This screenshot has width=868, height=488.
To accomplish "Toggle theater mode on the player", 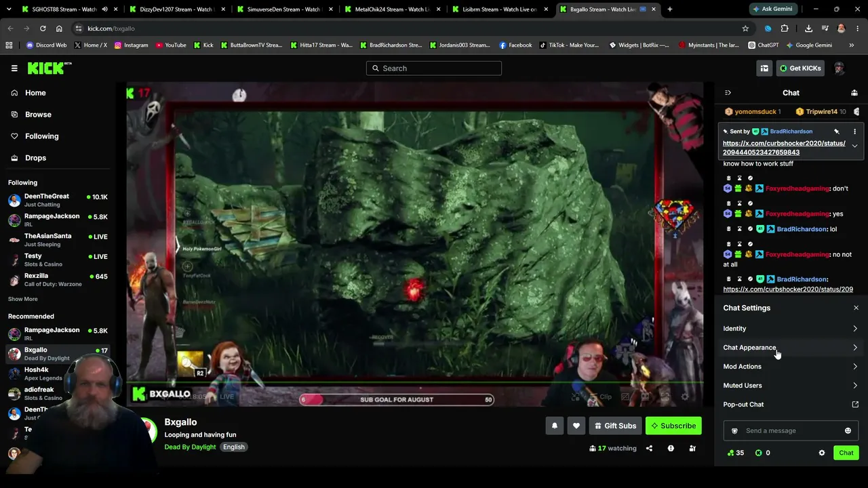I will (645, 397).
